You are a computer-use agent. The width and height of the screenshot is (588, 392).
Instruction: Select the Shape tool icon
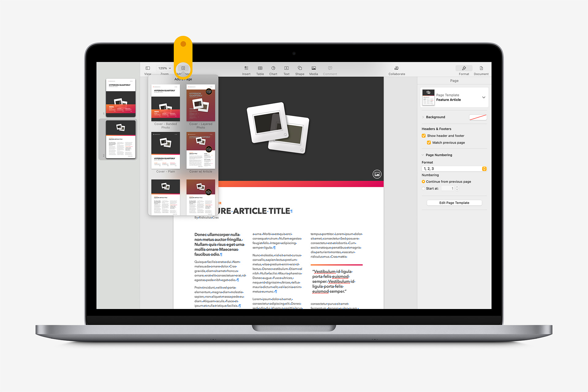[x=300, y=68]
